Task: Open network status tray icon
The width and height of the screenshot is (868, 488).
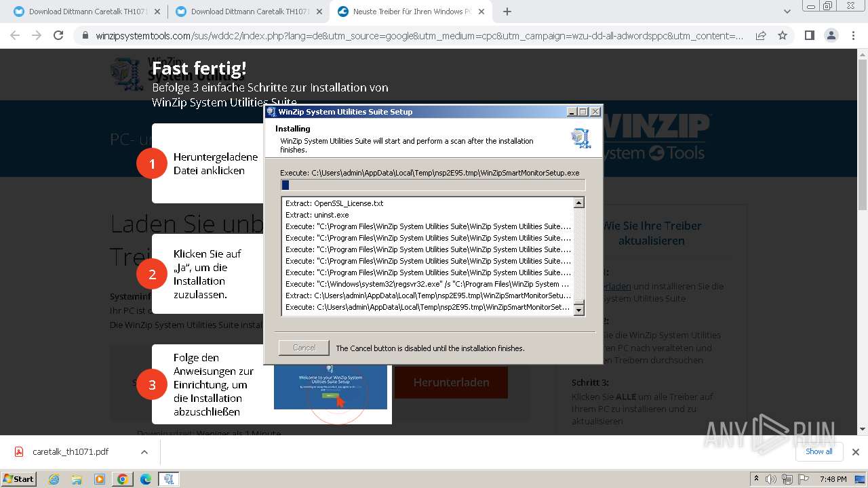Action: pyautogui.click(x=787, y=479)
